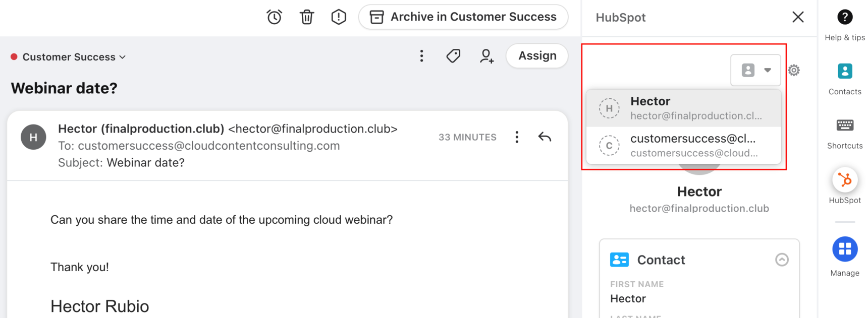868x318 pixels.
Task: Click the snooze clock icon
Action: tap(274, 17)
